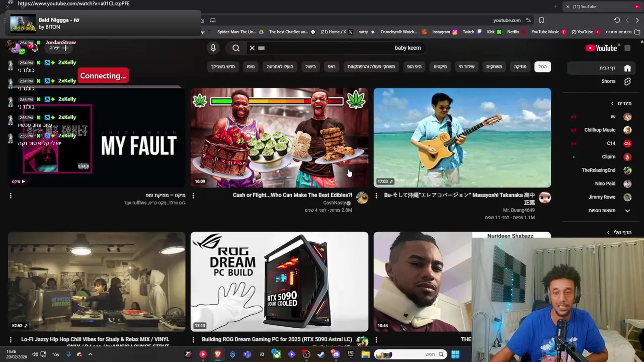Start voice search with the microphone icon

pos(213,48)
